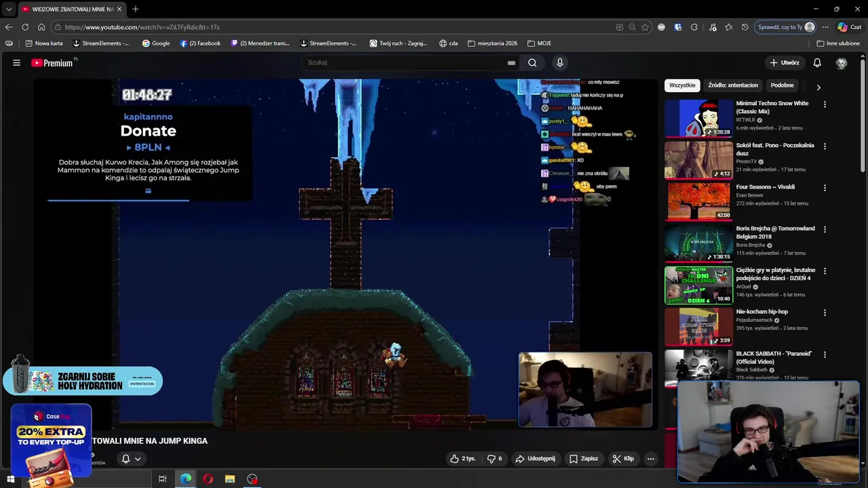The image size is (868, 488).
Task: Open the Inne ulubione folder
Action: coord(838,43)
